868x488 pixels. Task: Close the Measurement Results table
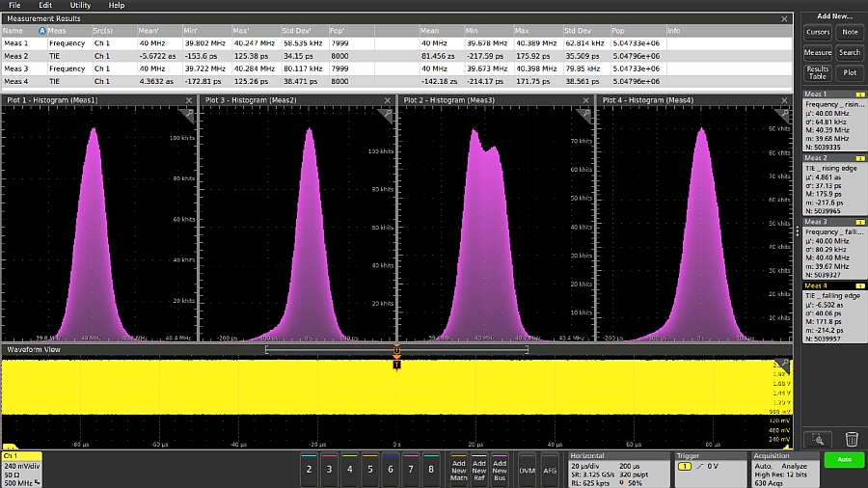[x=784, y=18]
